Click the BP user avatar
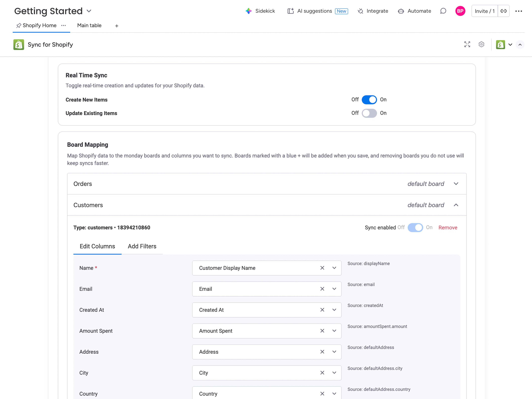The height and width of the screenshot is (399, 532). tap(460, 11)
